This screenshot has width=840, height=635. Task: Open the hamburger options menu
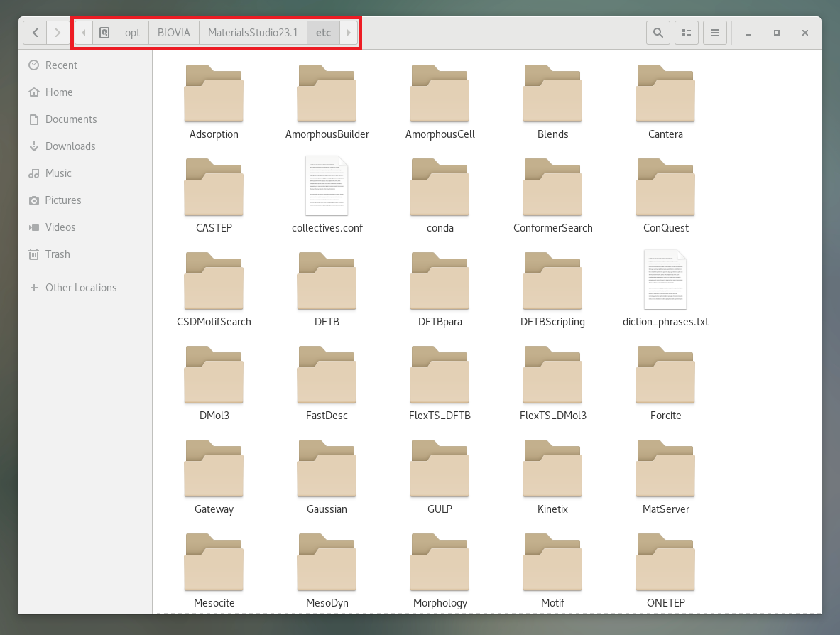click(x=715, y=33)
